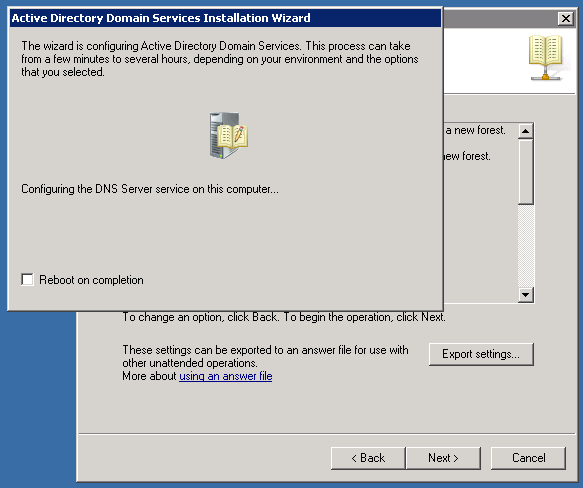Click the summary scrollbar thumb
The width and height of the screenshot is (583, 488).
coord(525,172)
